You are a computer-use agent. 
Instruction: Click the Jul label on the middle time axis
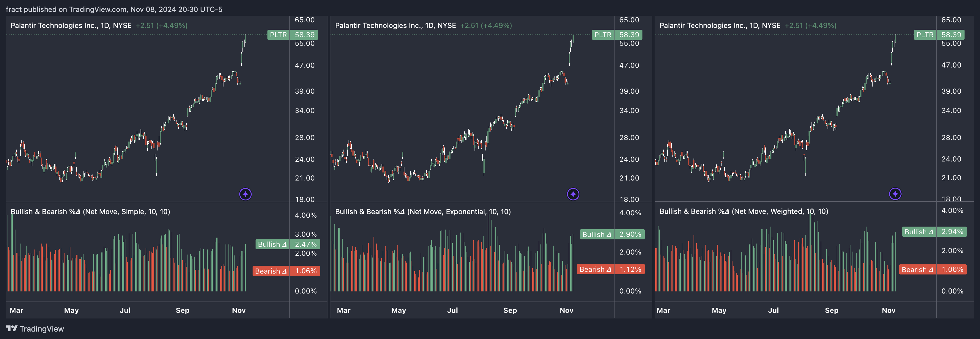click(452, 310)
